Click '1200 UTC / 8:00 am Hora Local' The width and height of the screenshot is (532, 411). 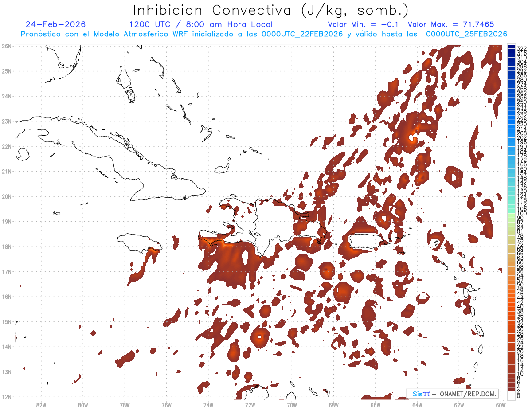[201, 24]
